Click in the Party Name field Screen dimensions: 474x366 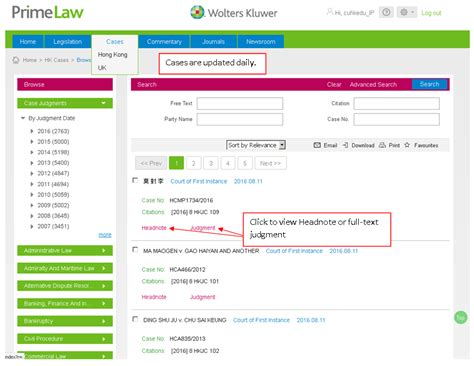(x=240, y=119)
